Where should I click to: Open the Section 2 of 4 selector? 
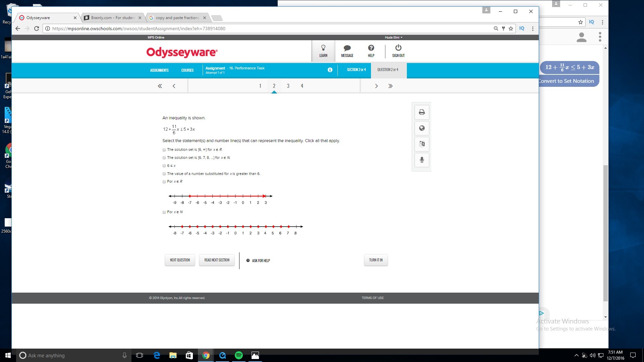356,70
